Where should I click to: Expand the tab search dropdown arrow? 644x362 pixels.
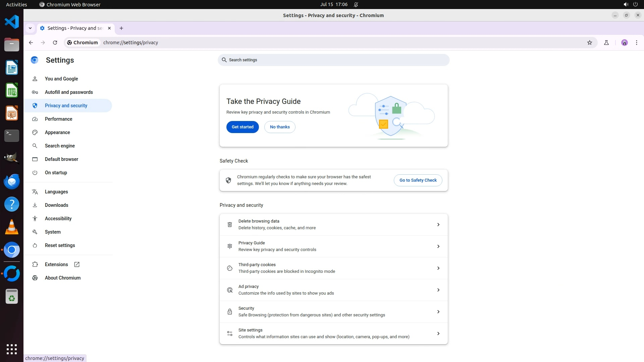(x=30, y=28)
